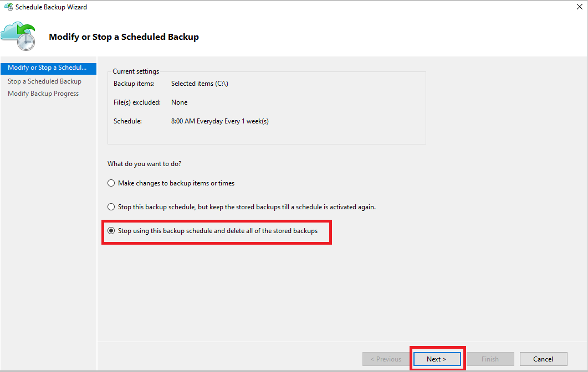Cancel the backup wizard
Viewport: 588px width, 372px height.
pyautogui.click(x=543, y=359)
